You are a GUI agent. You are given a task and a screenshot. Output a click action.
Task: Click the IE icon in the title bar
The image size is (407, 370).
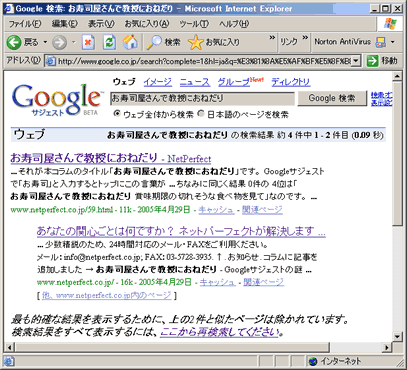[9, 9]
